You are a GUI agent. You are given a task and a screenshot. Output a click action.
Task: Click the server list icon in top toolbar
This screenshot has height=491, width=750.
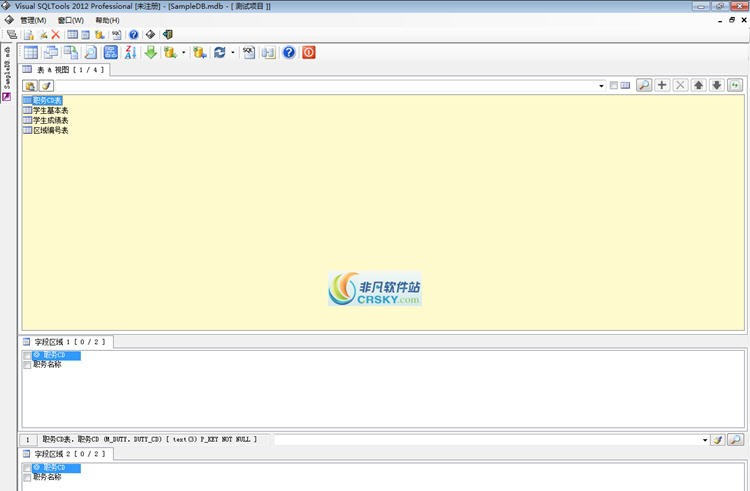click(x=12, y=34)
